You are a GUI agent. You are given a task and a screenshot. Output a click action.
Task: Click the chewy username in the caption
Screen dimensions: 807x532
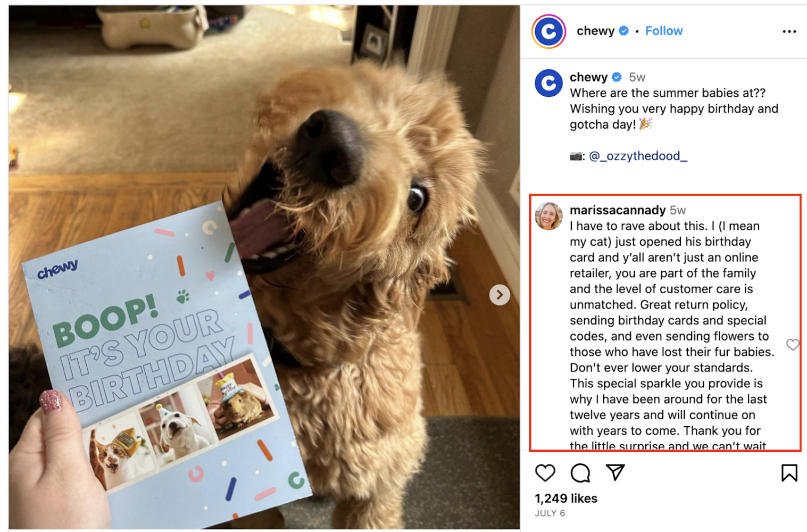click(588, 77)
